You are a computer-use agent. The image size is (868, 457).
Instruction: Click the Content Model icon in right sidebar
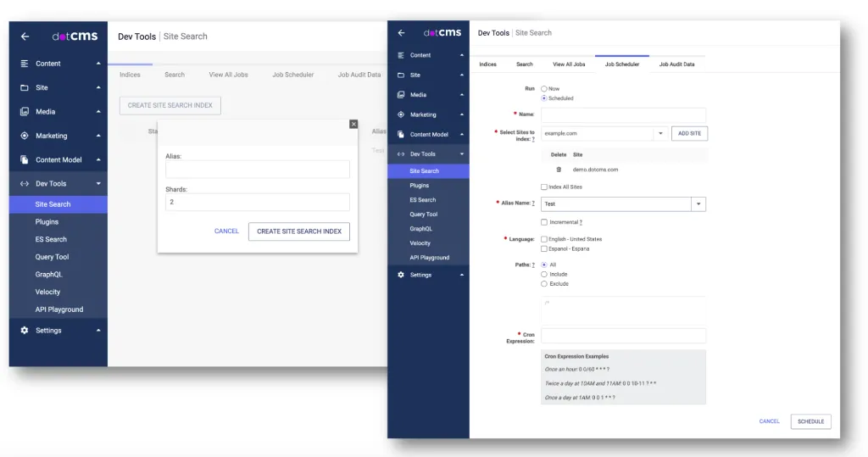(x=401, y=134)
